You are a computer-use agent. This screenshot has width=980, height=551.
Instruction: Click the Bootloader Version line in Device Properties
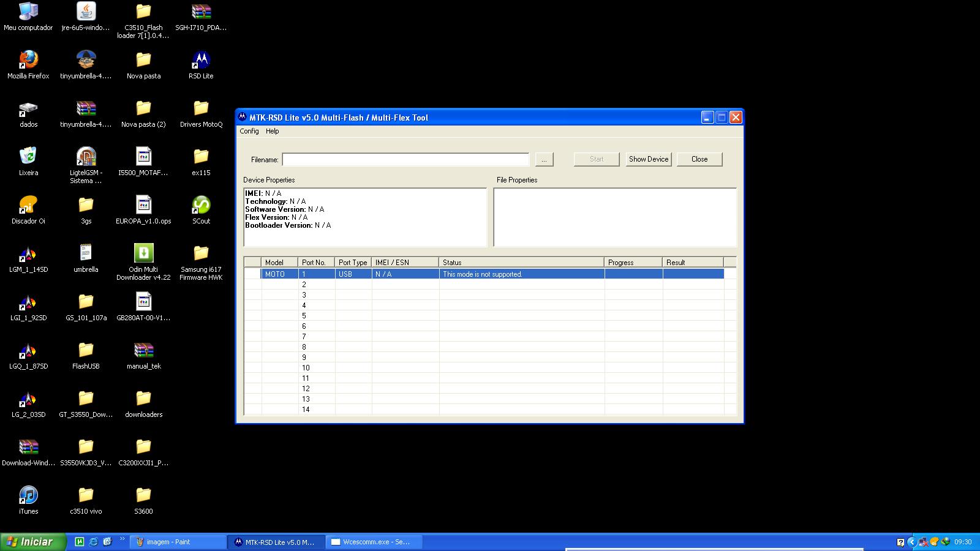coord(288,225)
